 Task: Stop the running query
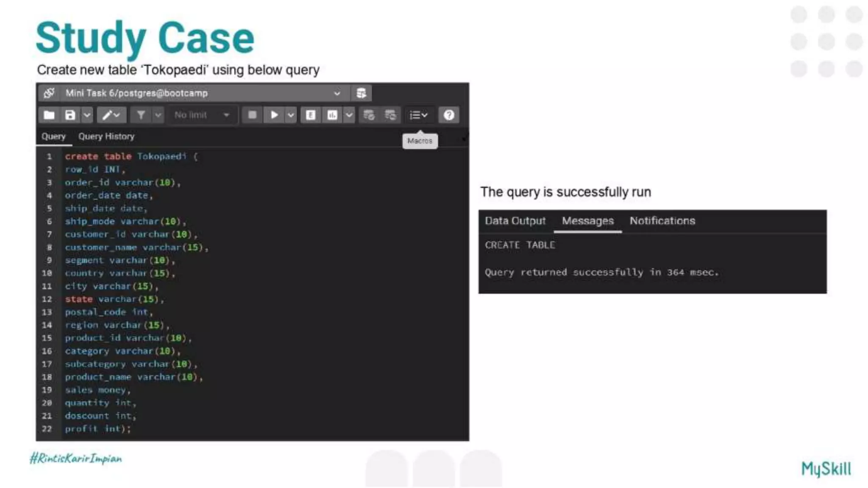[252, 115]
